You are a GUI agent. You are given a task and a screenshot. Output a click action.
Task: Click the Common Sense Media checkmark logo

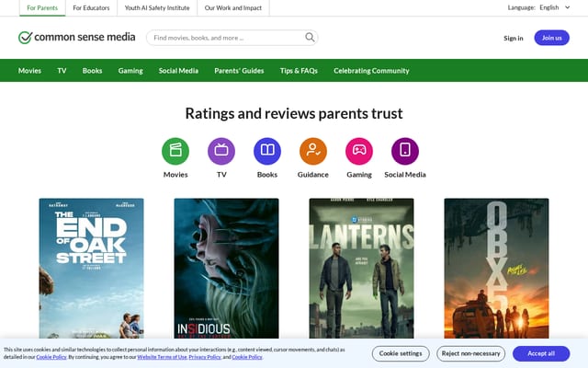(25, 38)
